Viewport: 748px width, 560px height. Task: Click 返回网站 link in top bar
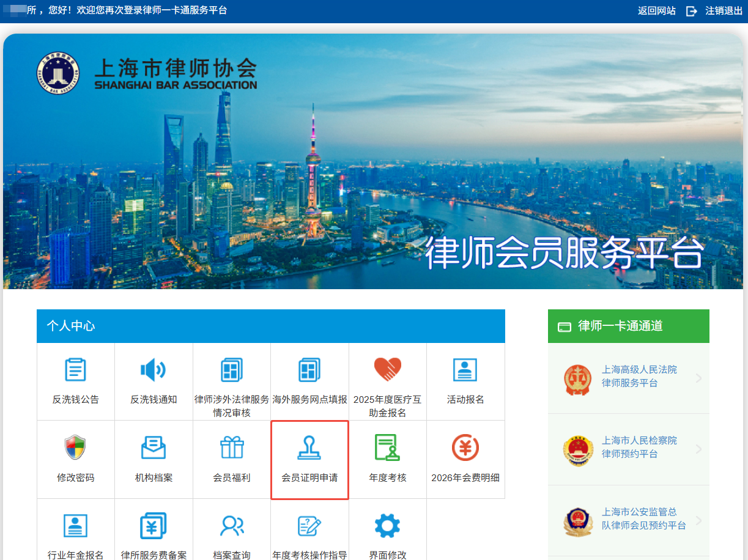[657, 10]
